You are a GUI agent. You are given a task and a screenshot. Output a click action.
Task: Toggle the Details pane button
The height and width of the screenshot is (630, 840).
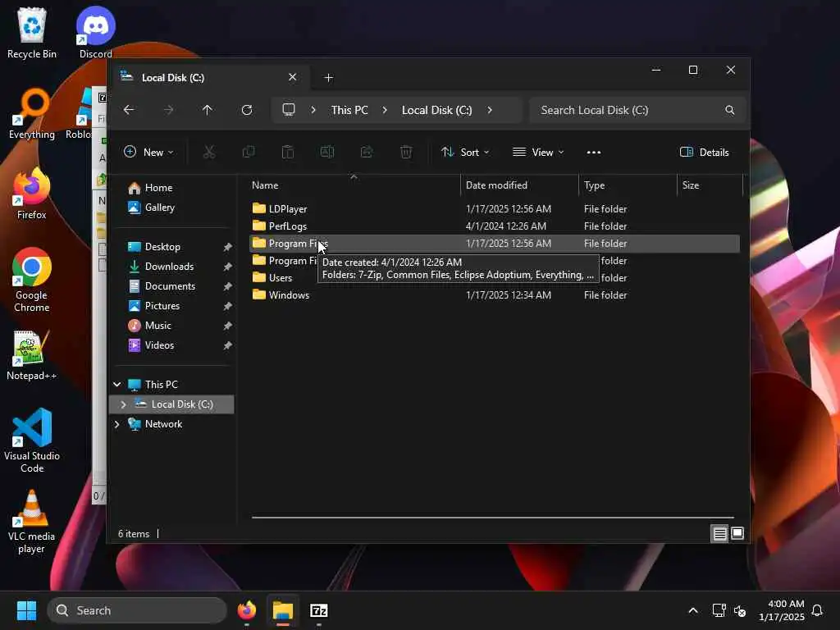click(705, 152)
